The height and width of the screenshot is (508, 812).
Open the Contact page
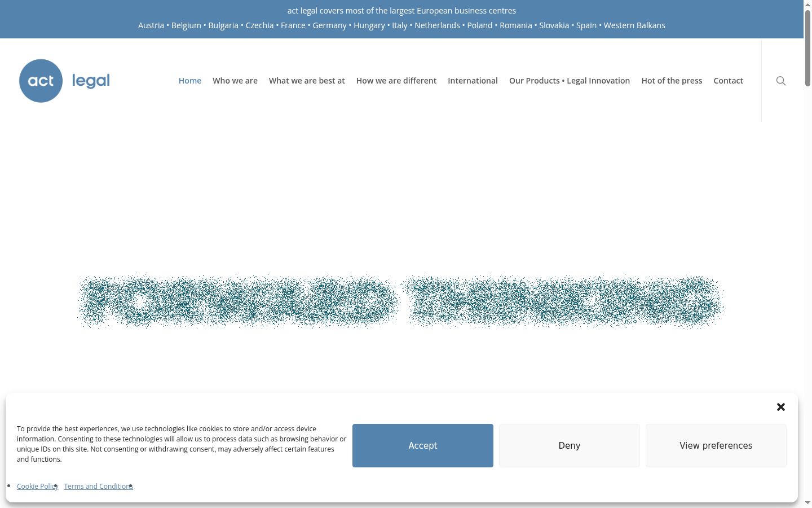[728, 81]
